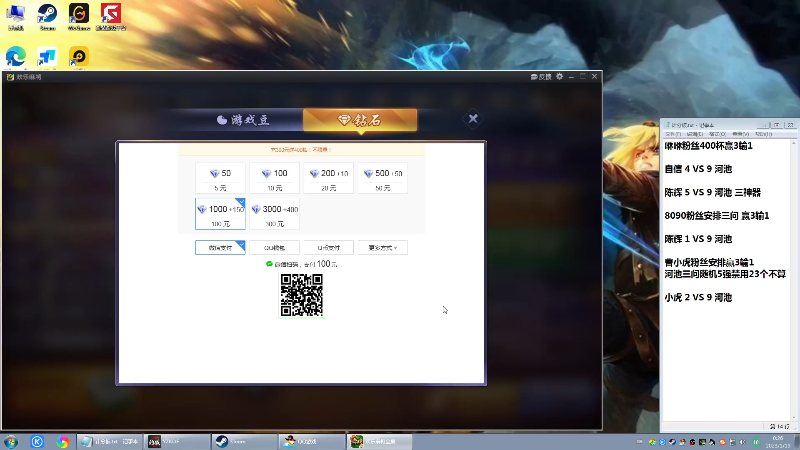
Task: Select the 500+50 diamonds package
Action: pos(383,178)
